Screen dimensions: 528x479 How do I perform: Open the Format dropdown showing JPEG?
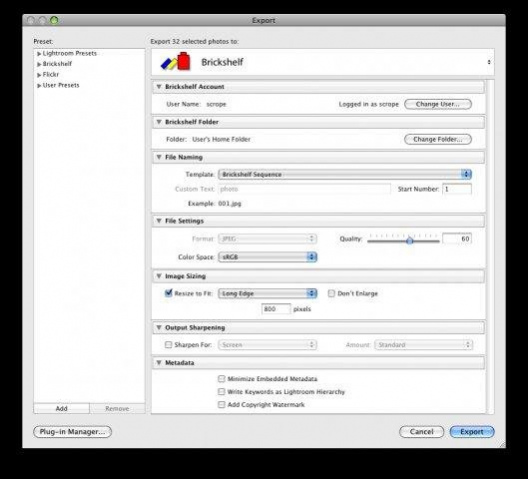click(267, 239)
